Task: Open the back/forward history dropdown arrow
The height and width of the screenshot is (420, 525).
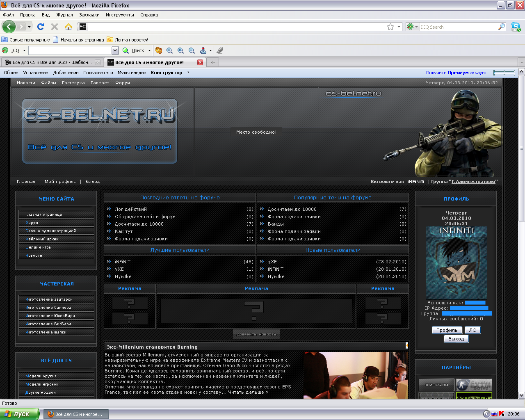Action: pos(29,27)
